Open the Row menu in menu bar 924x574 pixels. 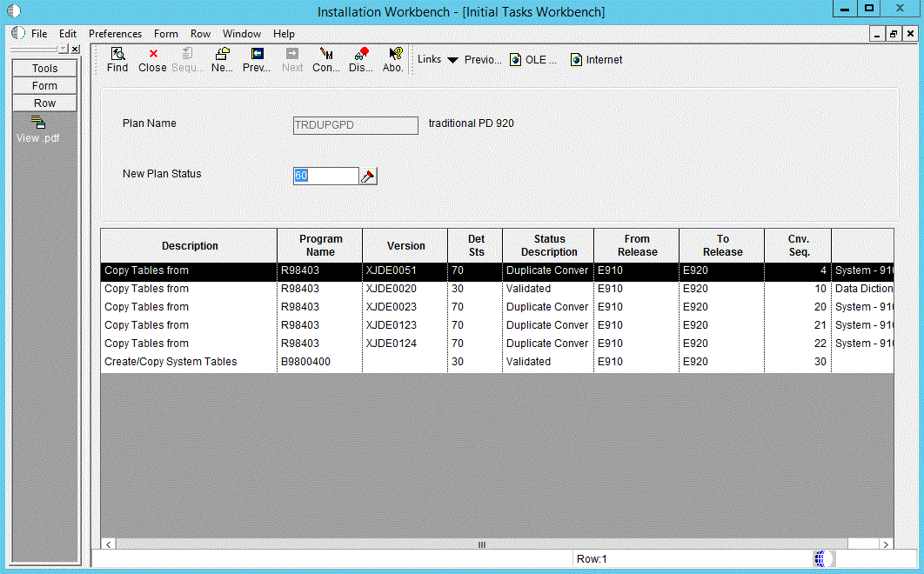click(200, 34)
